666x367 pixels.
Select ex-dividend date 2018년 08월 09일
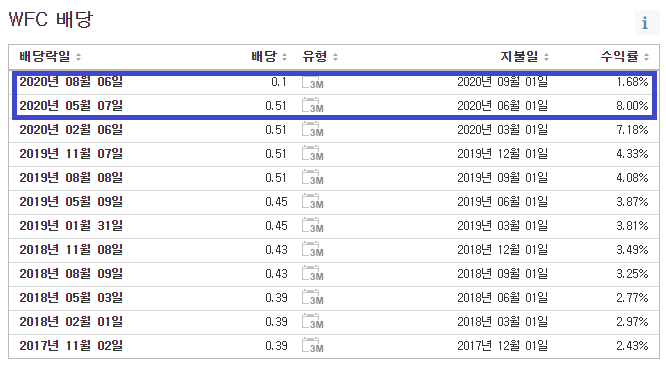71,274
